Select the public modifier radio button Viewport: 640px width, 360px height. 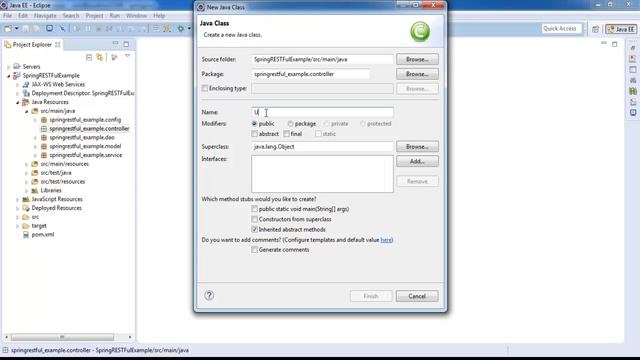point(254,123)
